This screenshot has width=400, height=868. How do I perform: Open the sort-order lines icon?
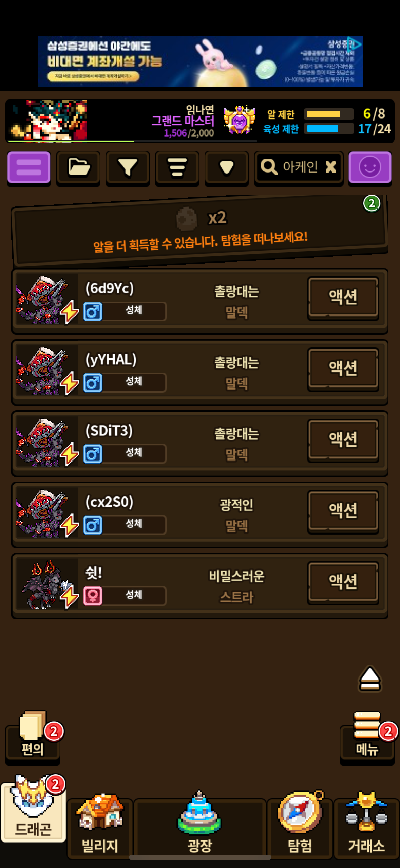[x=177, y=167]
